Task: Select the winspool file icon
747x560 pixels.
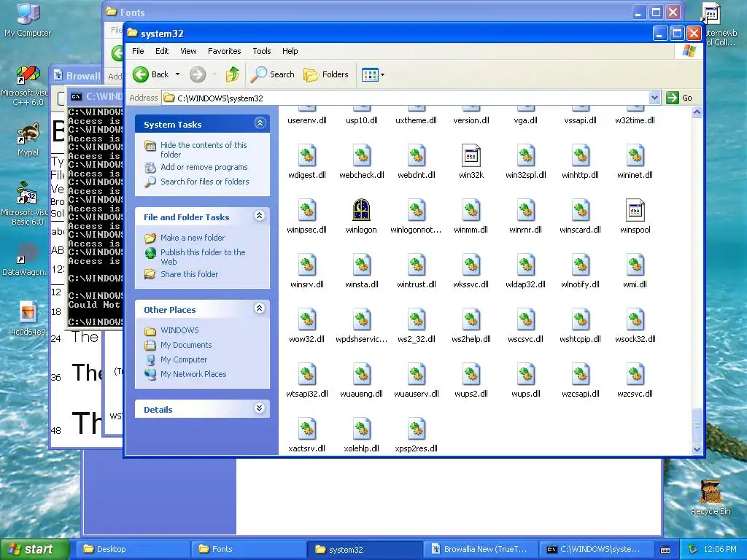Action: (x=635, y=210)
